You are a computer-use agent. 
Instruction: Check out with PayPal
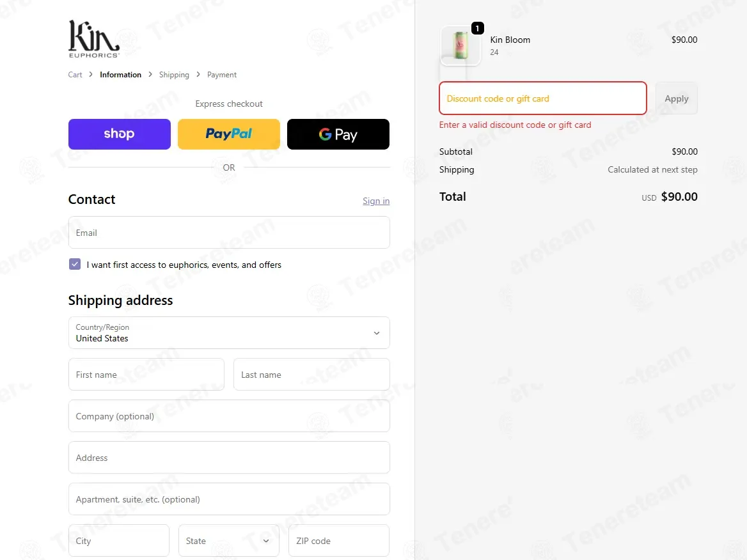click(x=229, y=134)
